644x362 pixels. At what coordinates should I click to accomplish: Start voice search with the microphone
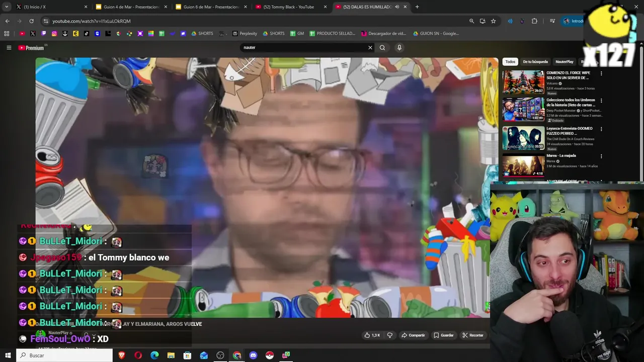[x=399, y=48]
